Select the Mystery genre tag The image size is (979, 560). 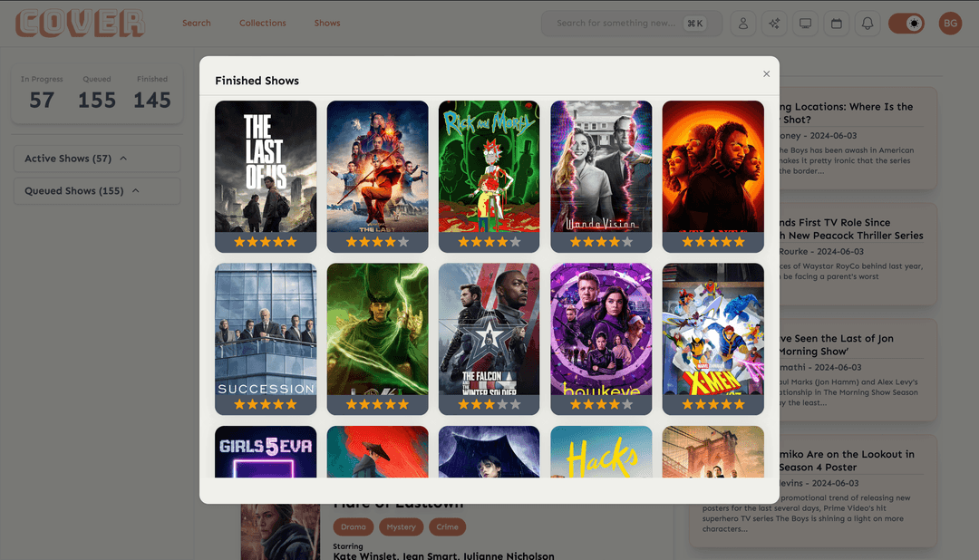401,526
